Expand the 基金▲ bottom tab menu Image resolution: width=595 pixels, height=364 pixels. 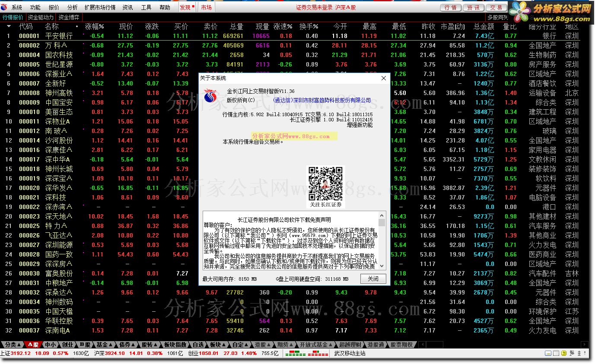(x=104, y=345)
